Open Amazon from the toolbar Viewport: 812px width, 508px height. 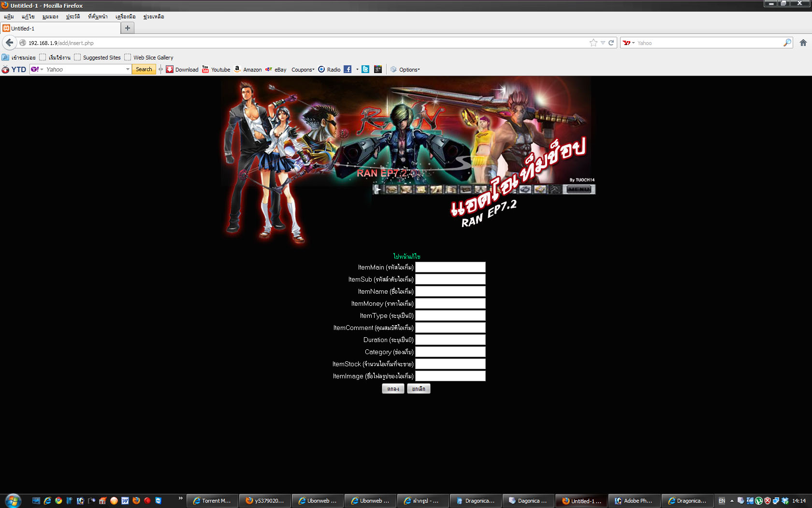pyautogui.click(x=247, y=70)
